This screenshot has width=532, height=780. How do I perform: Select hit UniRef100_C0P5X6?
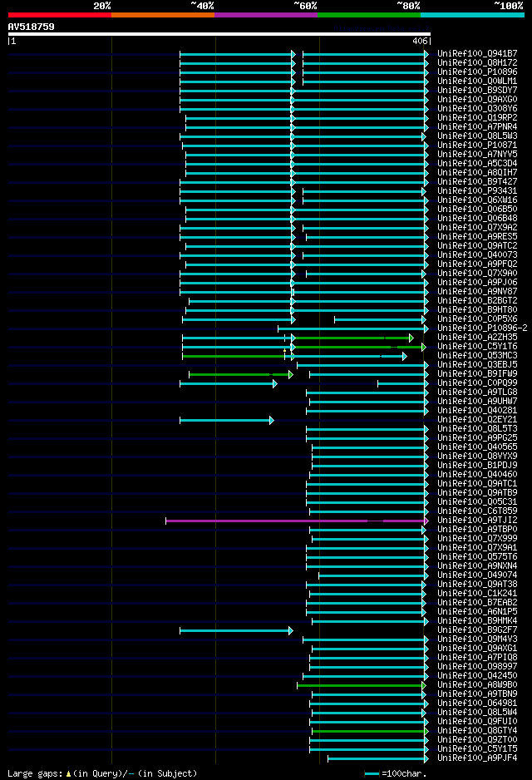[x=477, y=318]
